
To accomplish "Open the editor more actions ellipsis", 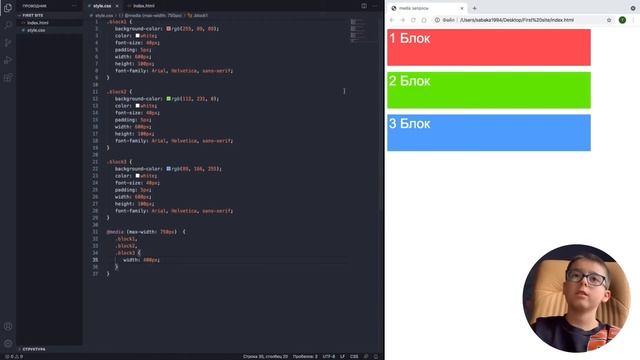I will (x=375, y=6).
